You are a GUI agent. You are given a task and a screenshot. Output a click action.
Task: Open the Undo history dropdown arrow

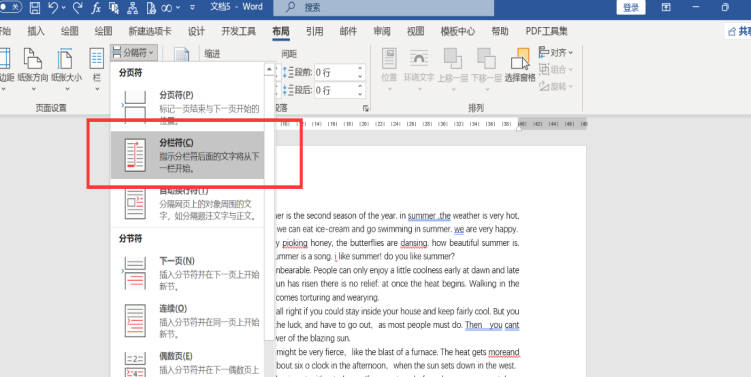(63, 8)
